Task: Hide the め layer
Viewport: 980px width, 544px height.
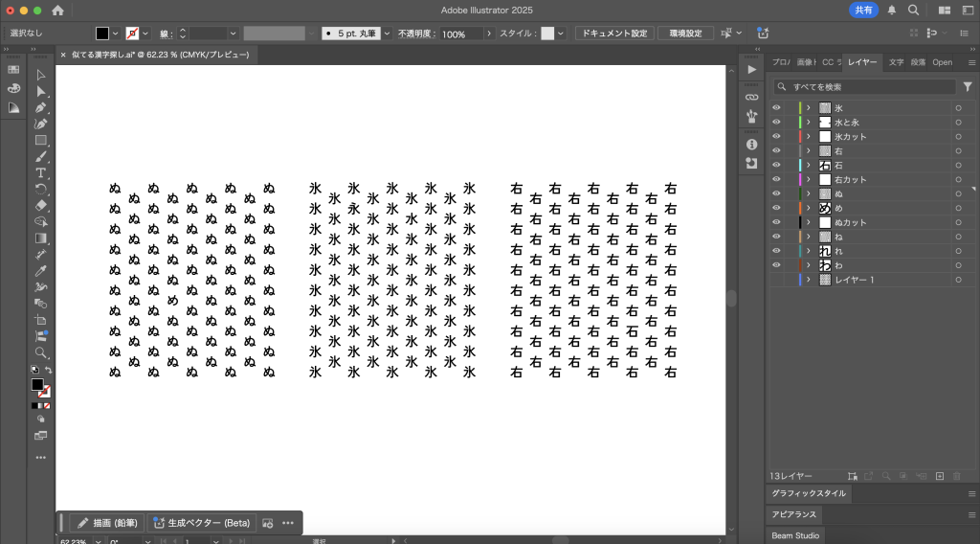Action: [776, 208]
